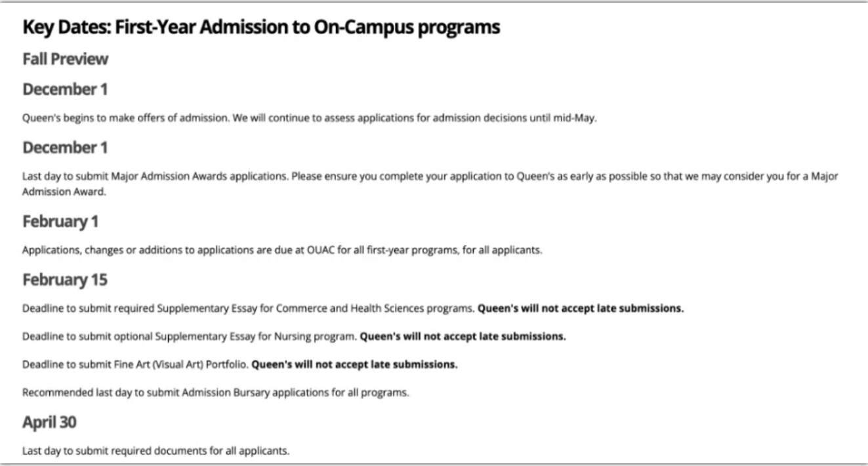Screen dimensions: 868x466
Task: Click bold late submissions text after Commerce line
Action: point(580,308)
